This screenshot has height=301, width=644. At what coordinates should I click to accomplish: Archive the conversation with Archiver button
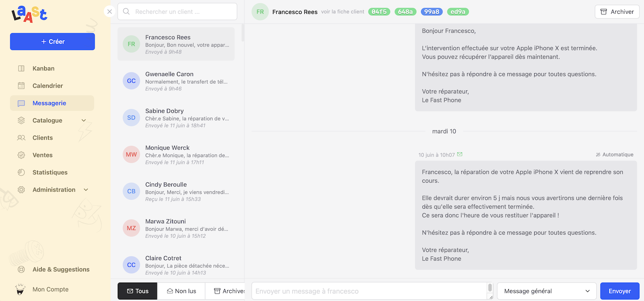point(617,12)
